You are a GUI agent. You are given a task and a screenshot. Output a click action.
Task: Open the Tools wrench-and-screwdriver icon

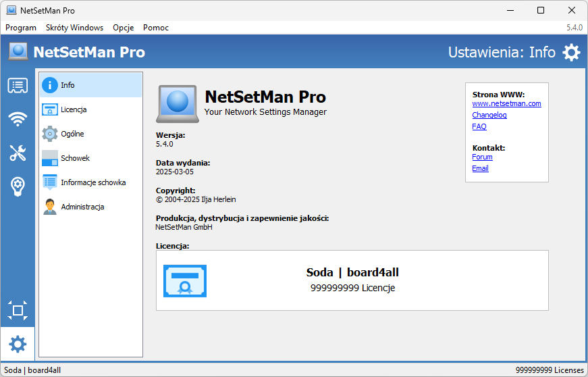tap(18, 153)
